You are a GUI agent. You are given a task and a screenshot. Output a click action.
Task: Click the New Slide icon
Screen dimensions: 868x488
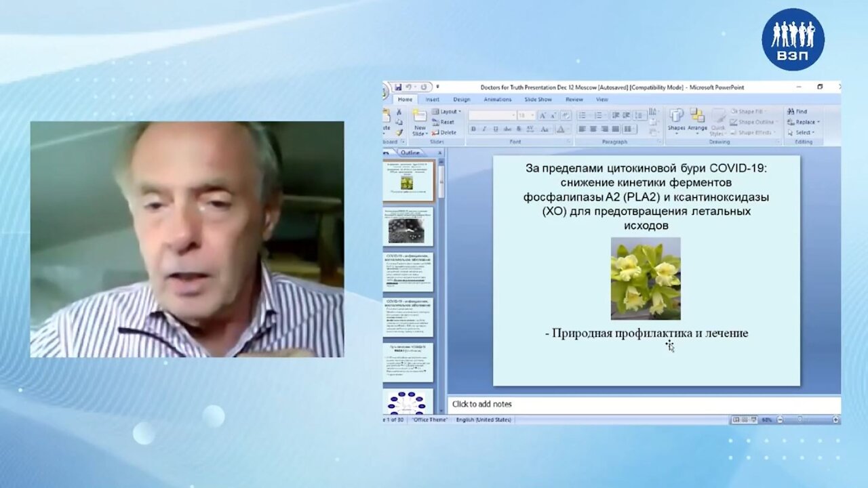420,115
